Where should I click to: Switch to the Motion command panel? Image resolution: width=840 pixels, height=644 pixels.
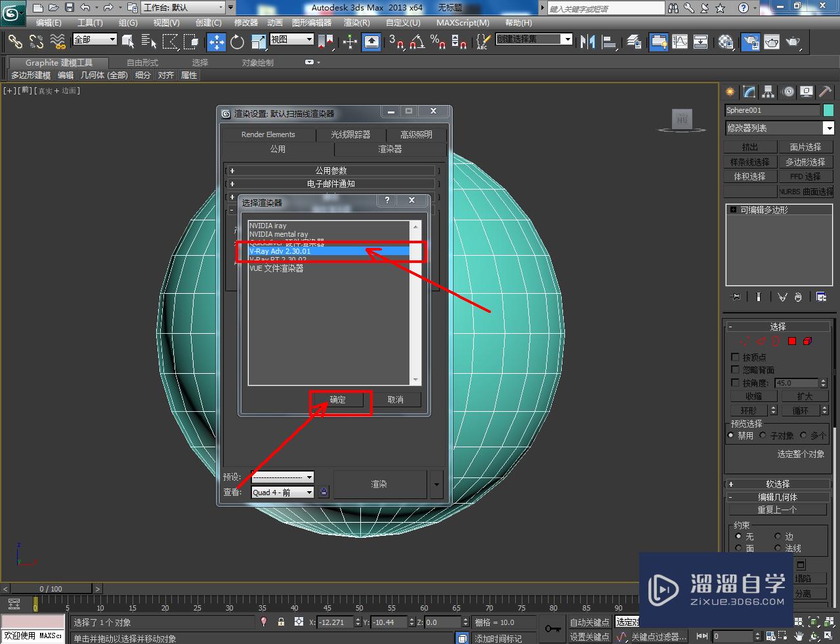pos(788,92)
